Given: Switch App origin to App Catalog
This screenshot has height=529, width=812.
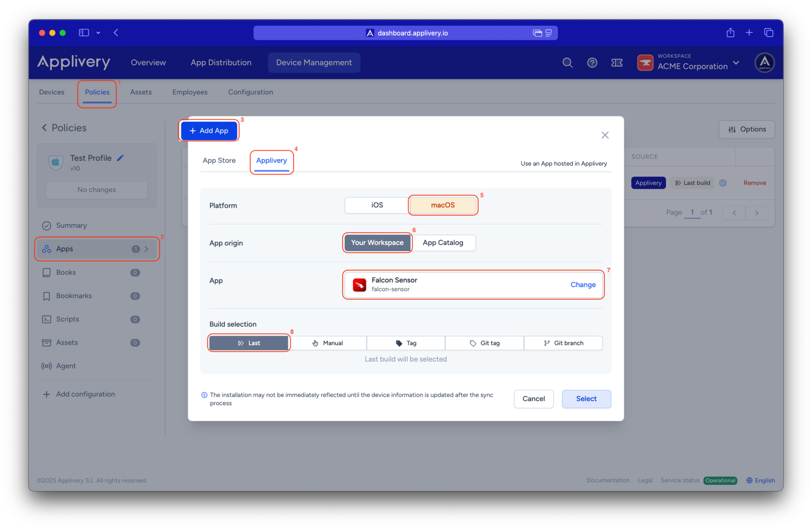Looking at the screenshot, I should click(443, 242).
